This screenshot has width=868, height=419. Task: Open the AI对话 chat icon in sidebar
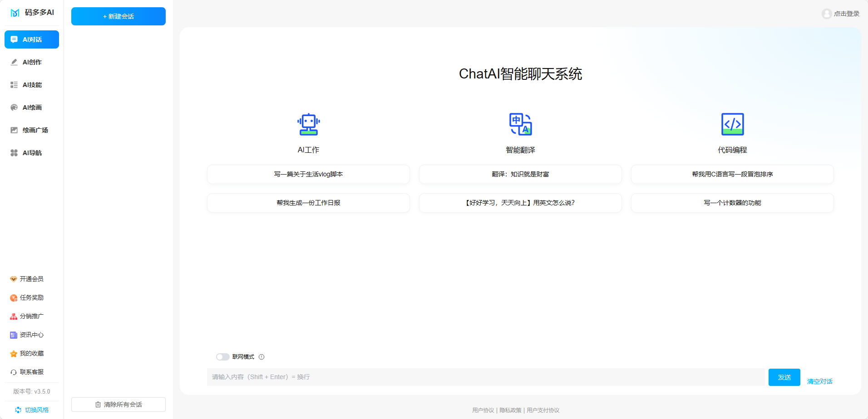tap(14, 39)
